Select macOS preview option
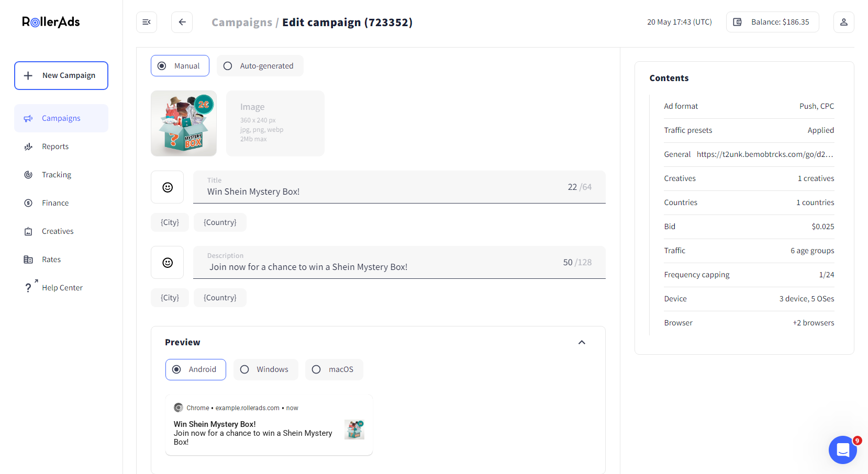This screenshot has width=868, height=474. pos(334,369)
